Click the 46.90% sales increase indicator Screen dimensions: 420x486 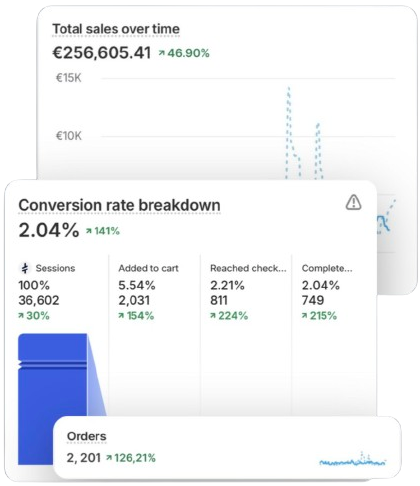point(184,53)
